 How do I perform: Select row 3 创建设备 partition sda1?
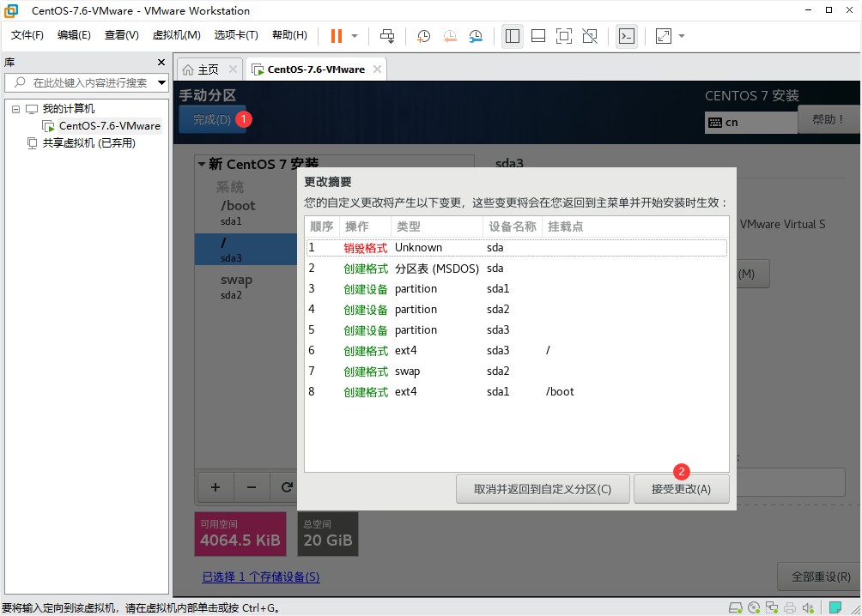tap(517, 289)
